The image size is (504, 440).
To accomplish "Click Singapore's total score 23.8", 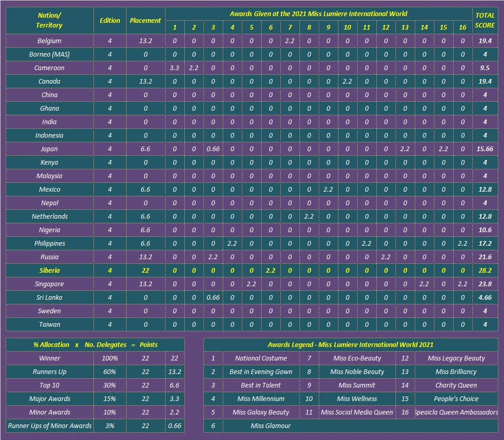I will click(x=485, y=284).
